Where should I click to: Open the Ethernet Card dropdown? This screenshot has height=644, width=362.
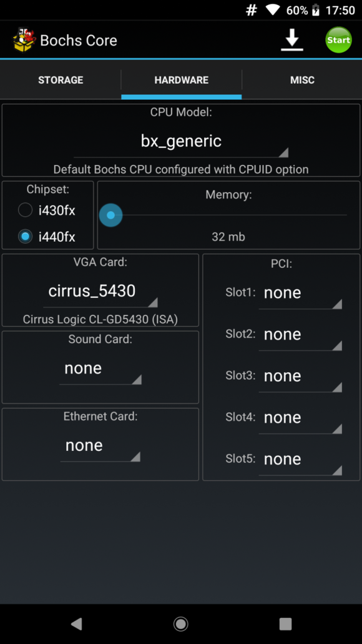[x=100, y=447]
